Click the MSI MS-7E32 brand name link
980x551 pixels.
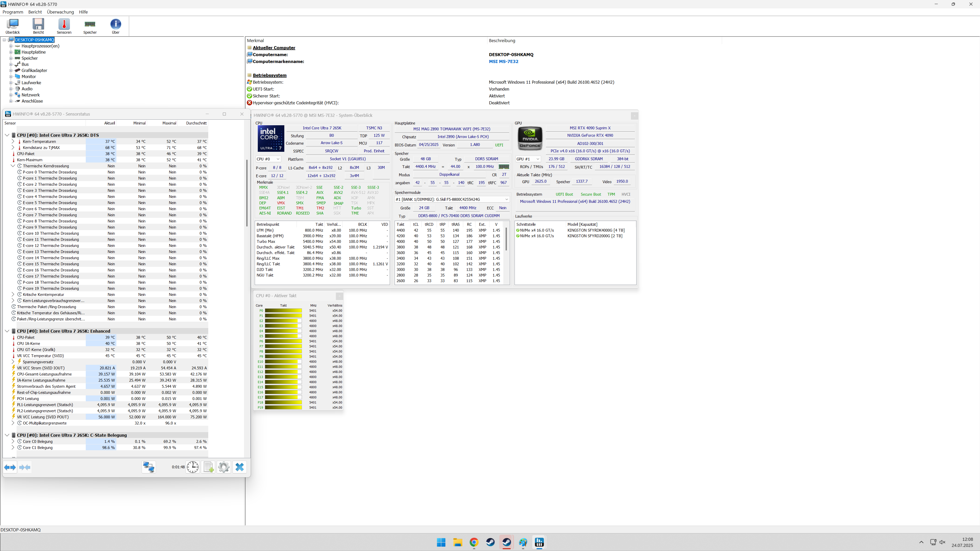503,61
